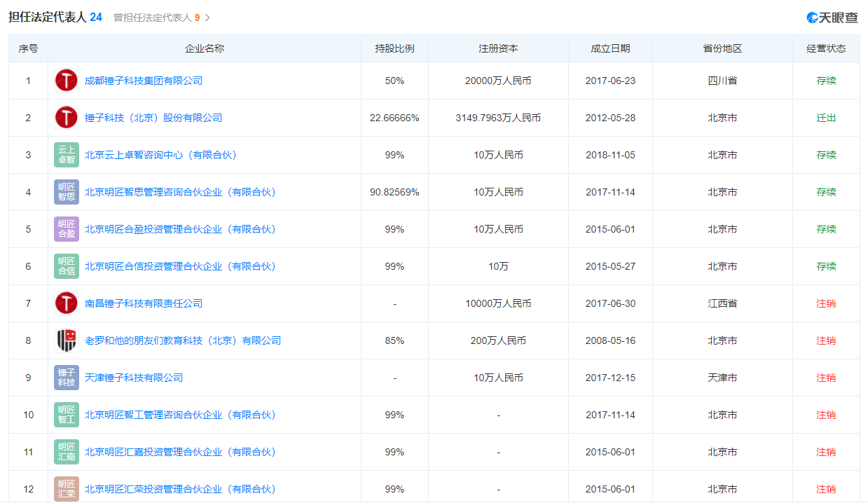Open the 锤子科技（北京）股份有限公司 link
This screenshot has height=503, width=868.
pyautogui.click(x=153, y=118)
